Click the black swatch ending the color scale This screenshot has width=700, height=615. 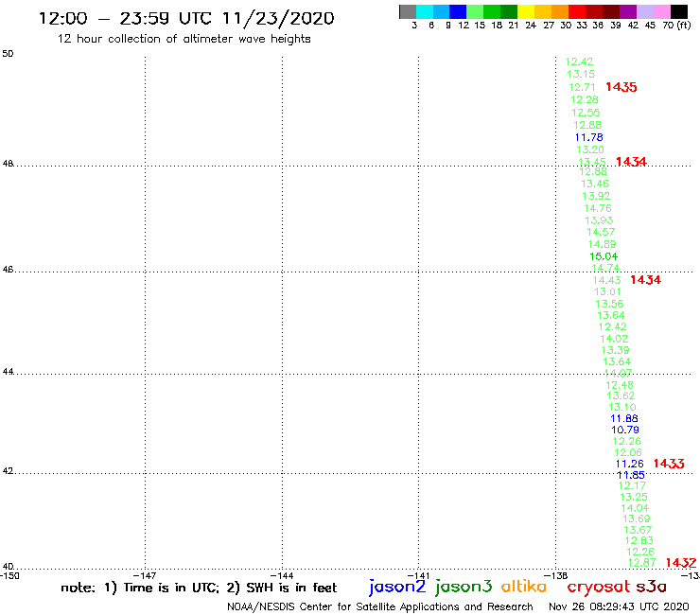tap(678, 11)
